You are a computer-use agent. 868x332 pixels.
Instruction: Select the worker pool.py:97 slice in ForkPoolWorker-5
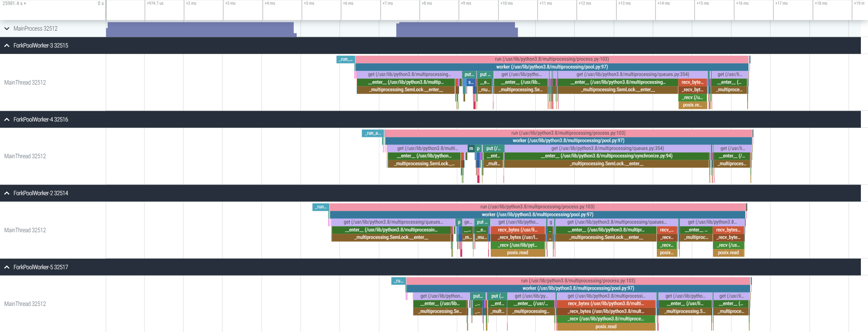(578, 288)
